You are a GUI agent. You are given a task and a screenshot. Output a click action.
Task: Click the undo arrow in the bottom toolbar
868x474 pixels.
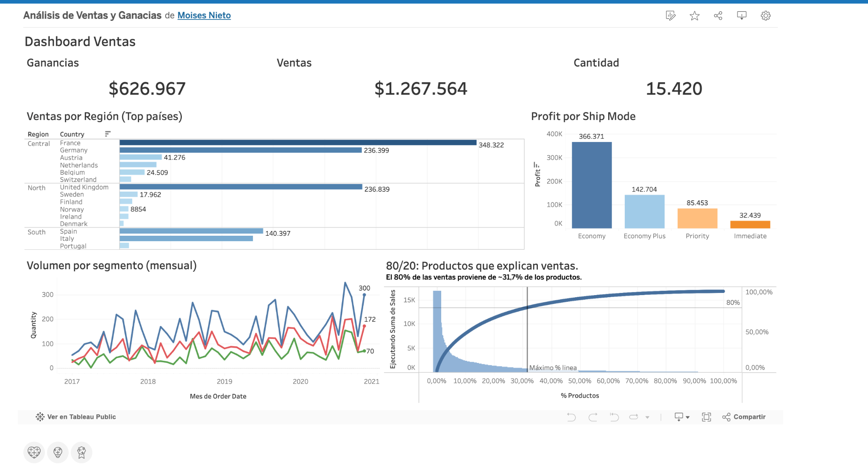point(571,417)
